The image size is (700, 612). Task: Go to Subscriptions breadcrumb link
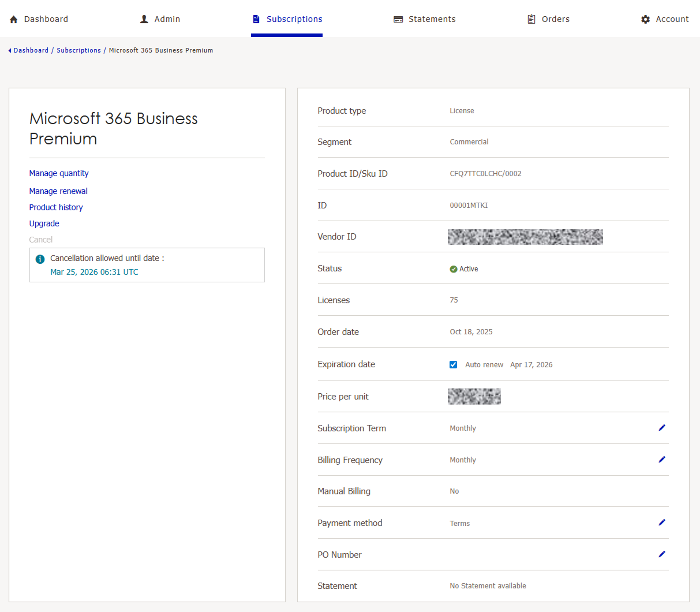(78, 50)
